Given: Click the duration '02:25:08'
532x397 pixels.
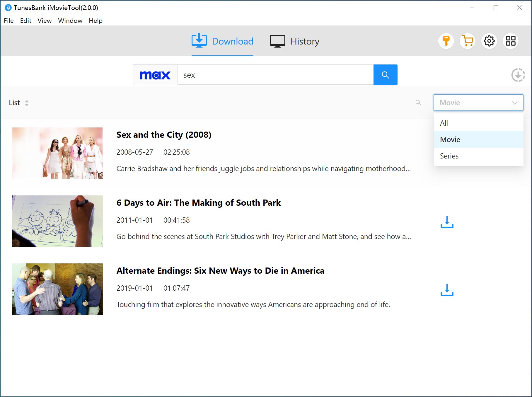Looking at the screenshot, I should tap(177, 152).
